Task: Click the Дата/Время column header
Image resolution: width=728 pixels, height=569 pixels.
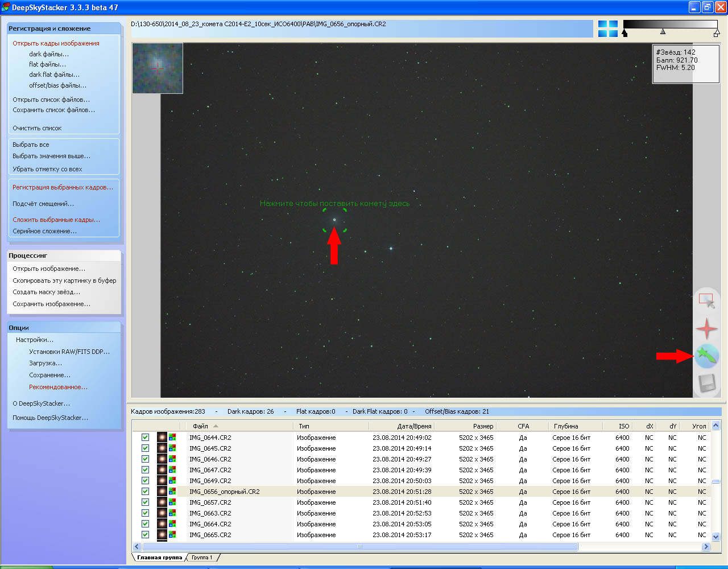Action: pyautogui.click(x=414, y=426)
